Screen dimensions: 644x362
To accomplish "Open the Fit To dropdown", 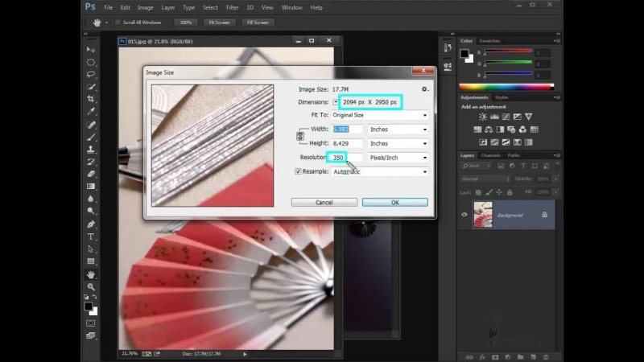I will (380, 115).
